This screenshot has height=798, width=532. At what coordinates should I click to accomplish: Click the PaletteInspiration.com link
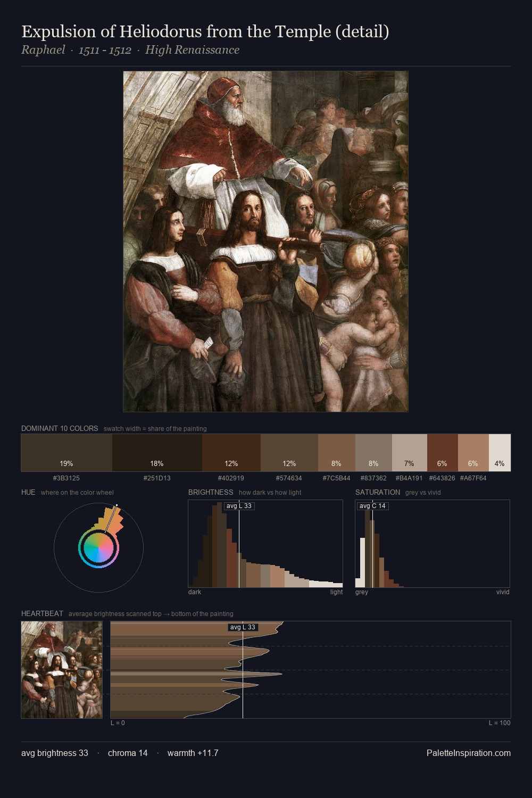point(469,753)
